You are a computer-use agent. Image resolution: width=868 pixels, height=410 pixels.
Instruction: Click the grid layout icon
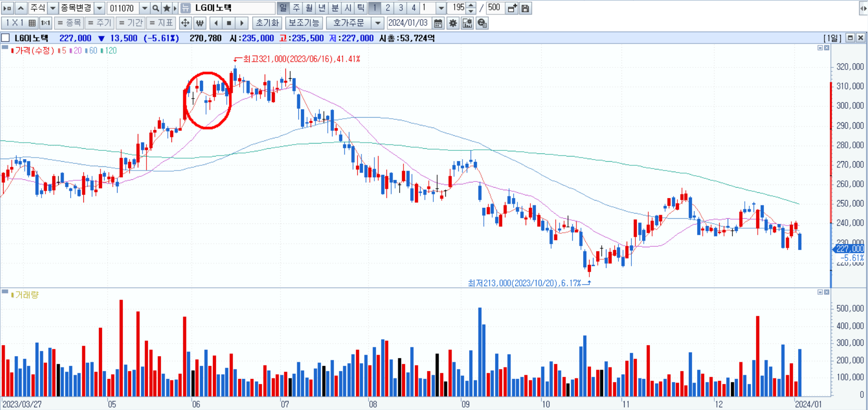[32, 23]
